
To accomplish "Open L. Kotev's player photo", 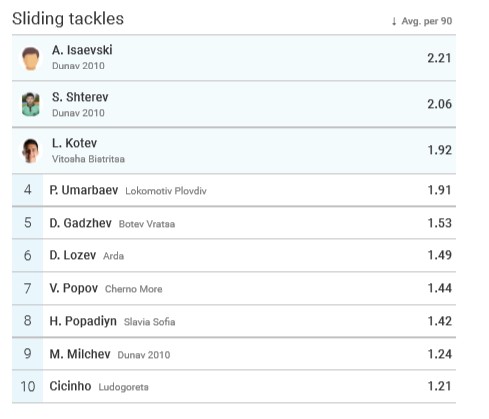I will pos(31,151).
